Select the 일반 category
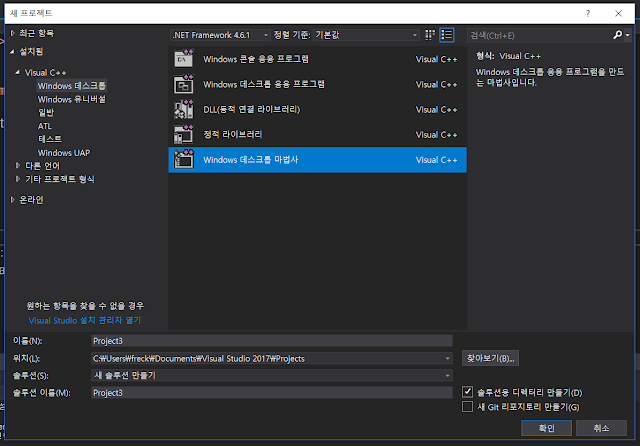Image resolution: width=640 pixels, height=446 pixels. [46, 112]
